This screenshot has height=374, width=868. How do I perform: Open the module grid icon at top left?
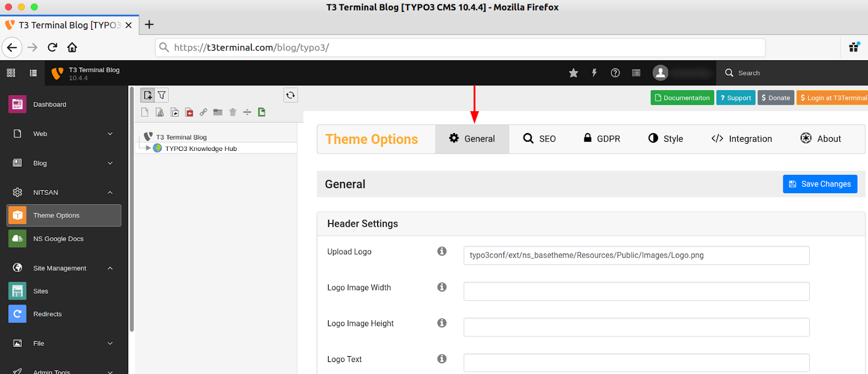pos(11,73)
